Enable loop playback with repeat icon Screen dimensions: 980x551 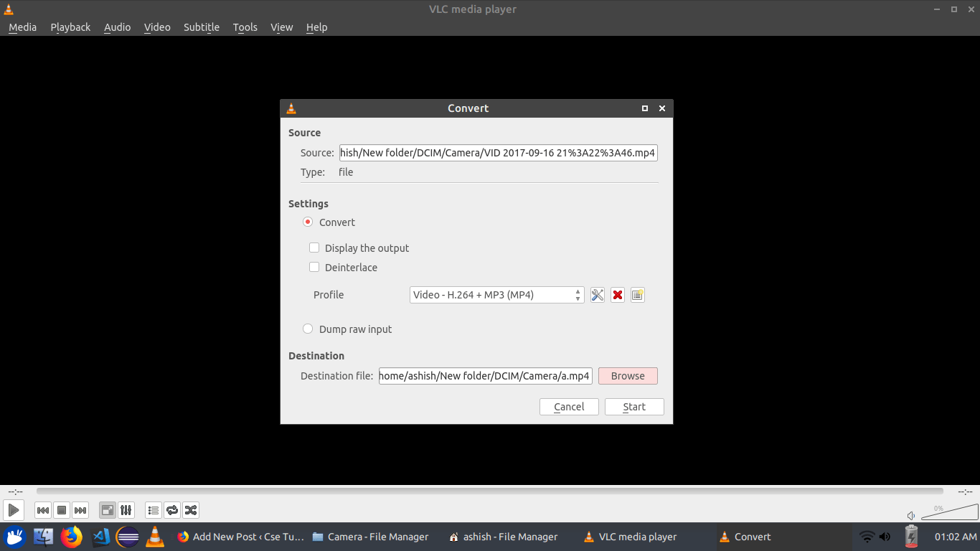click(x=171, y=509)
